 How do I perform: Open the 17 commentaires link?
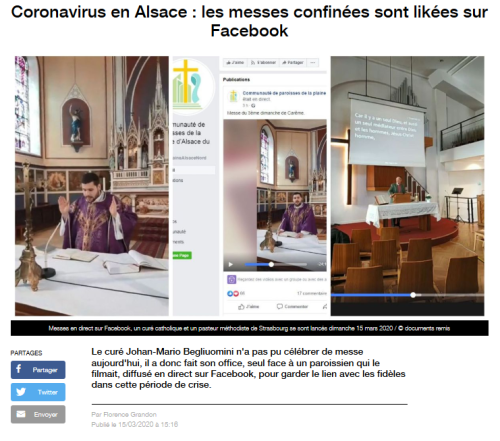tap(312, 293)
